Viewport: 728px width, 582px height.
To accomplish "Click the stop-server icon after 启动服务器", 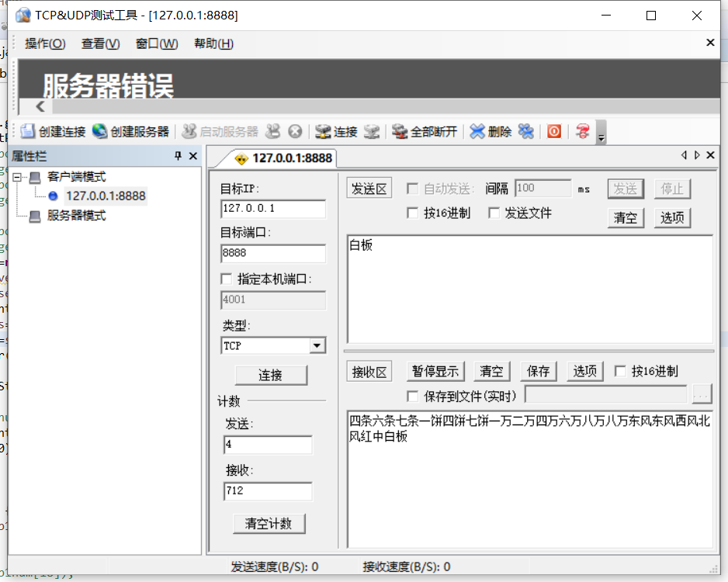I will point(273,131).
